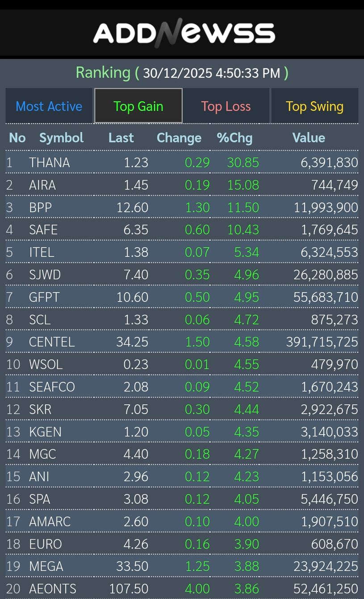
Task: Switch to the Most Active tab
Action: point(49,106)
